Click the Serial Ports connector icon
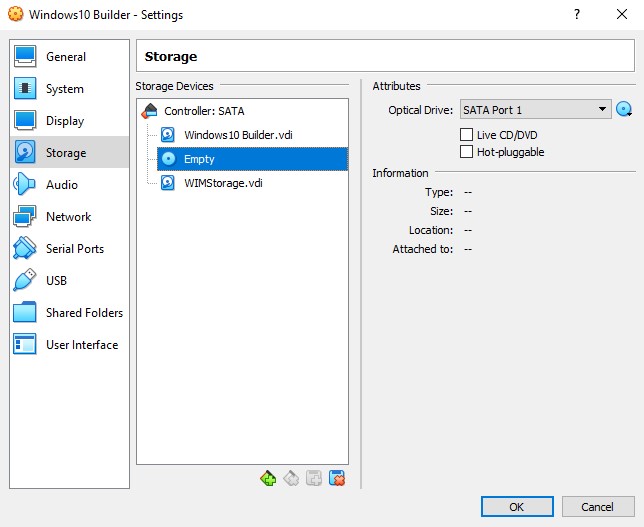 pos(25,248)
